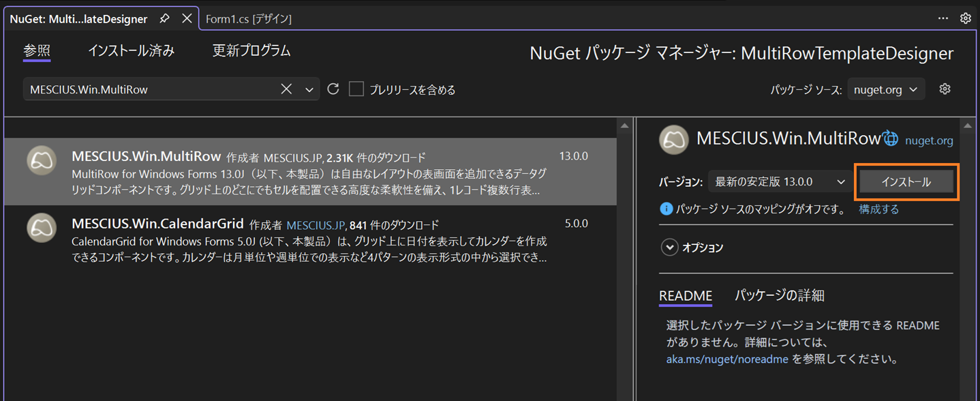Click version 5.0.0 in CalendarGrid row

tap(577, 223)
